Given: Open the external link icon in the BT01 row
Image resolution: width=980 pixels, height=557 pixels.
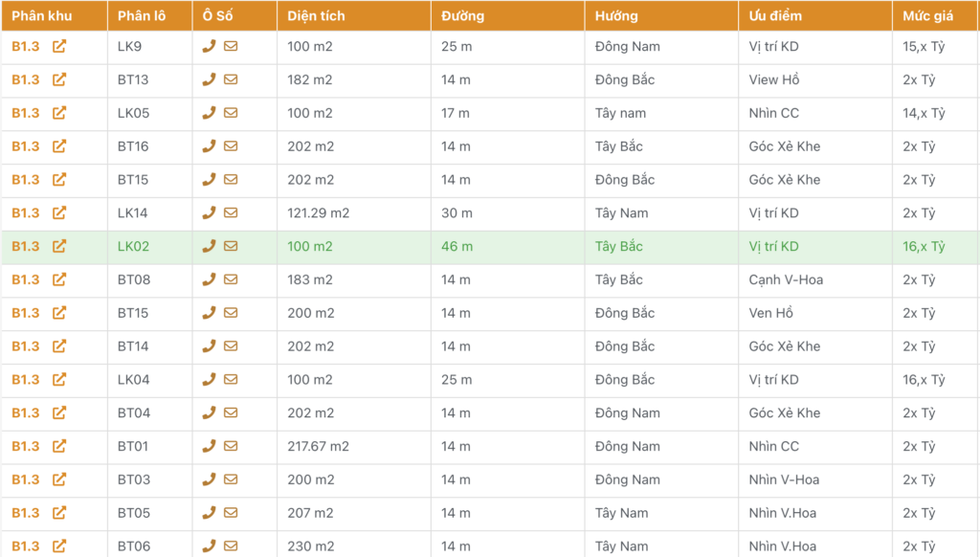Looking at the screenshot, I should click(59, 446).
